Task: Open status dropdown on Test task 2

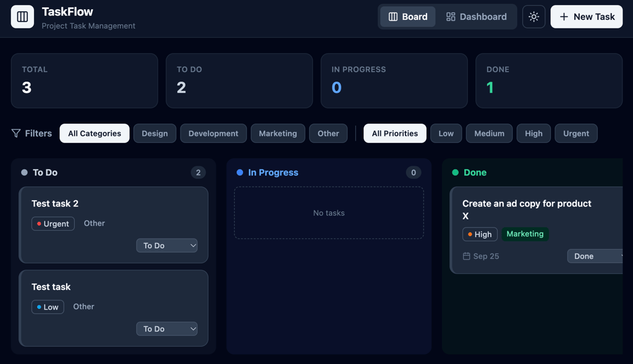Action: pyautogui.click(x=167, y=245)
